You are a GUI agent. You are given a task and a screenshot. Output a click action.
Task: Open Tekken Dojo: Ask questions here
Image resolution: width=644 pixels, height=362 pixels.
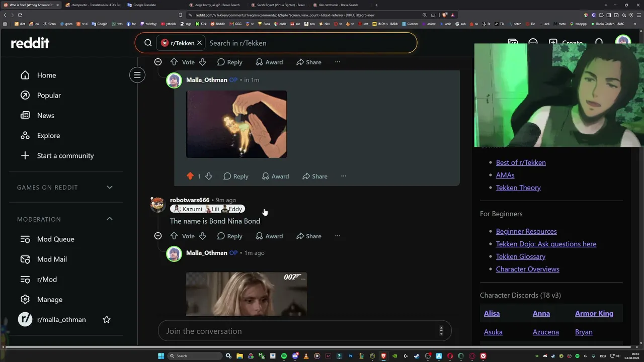(546, 244)
